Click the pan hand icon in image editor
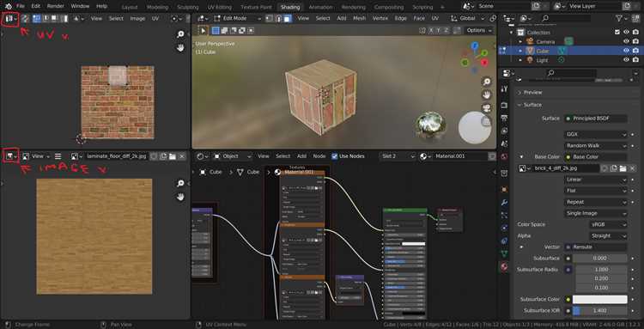The height and width of the screenshot is (329, 644). [x=180, y=197]
